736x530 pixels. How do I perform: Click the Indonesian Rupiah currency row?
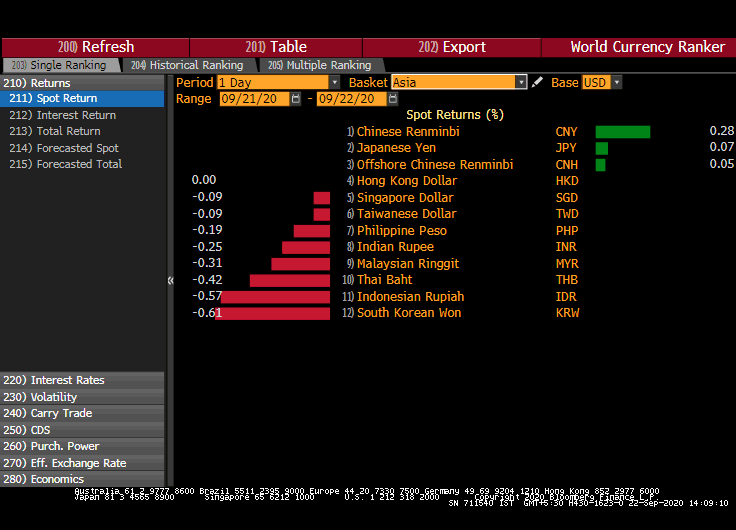pos(410,297)
